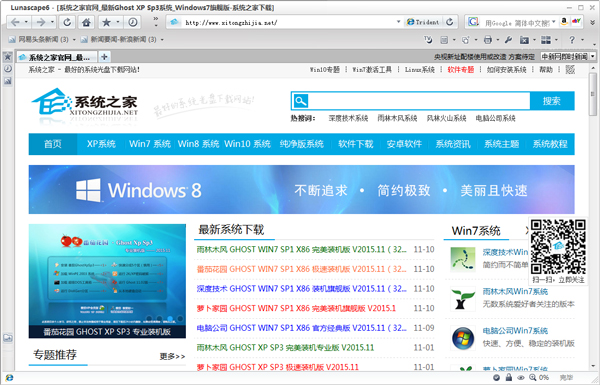
Task: Open dropdown arrow next to printer icon
Action: 497,39
